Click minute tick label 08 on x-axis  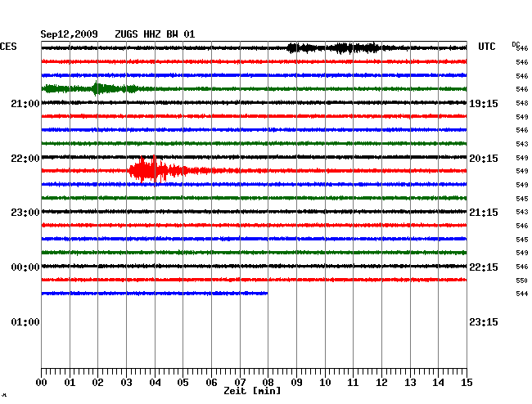(x=268, y=382)
